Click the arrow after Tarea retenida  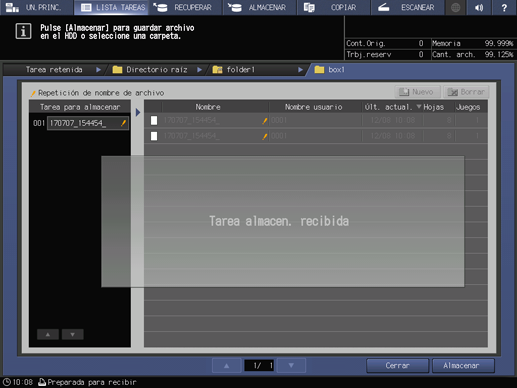98,70
